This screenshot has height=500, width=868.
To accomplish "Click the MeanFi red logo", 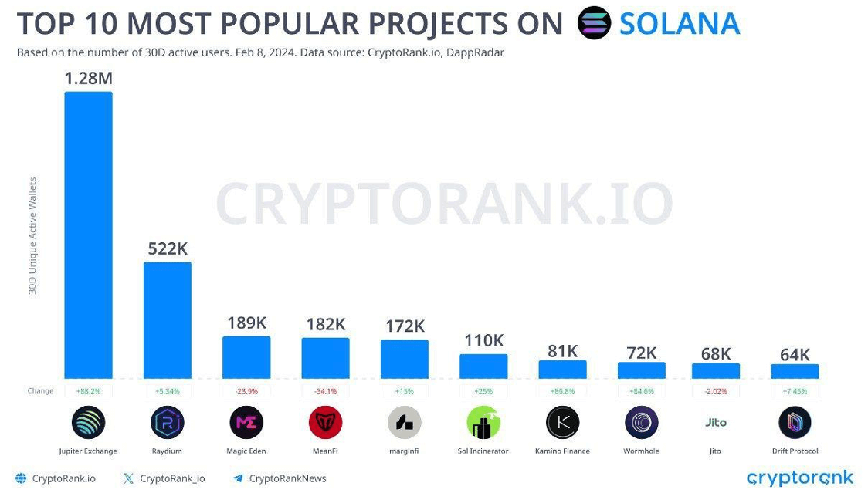I will point(325,422).
